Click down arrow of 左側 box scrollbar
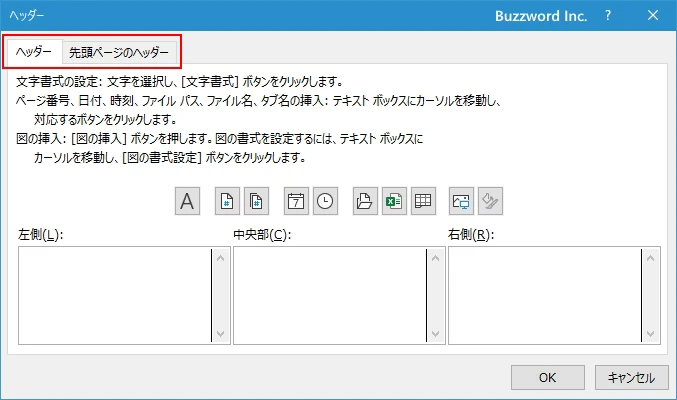This screenshot has width=677, height=400. coord(221,333)
